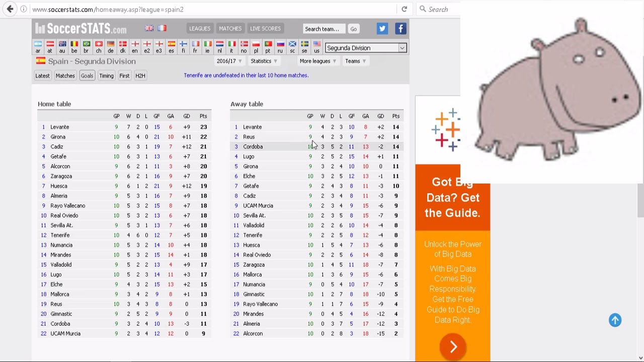Click the orange ad next arrow
Image resolution: width=644 pixels, height=362 pixels.
[453, 347]
